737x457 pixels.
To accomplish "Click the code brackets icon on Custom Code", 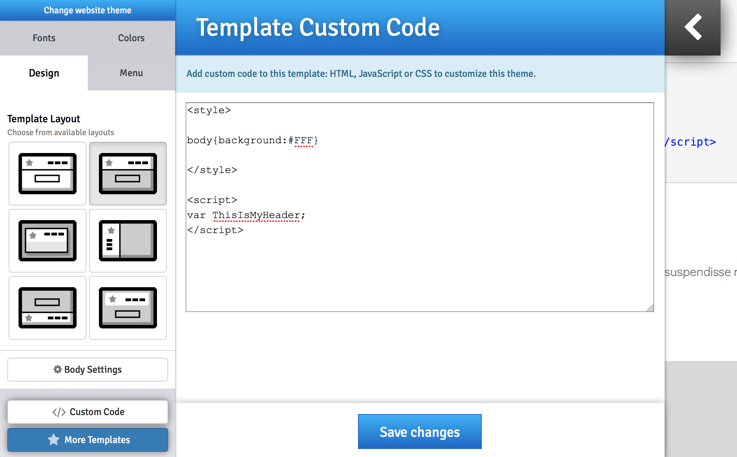I will point(59,412).
